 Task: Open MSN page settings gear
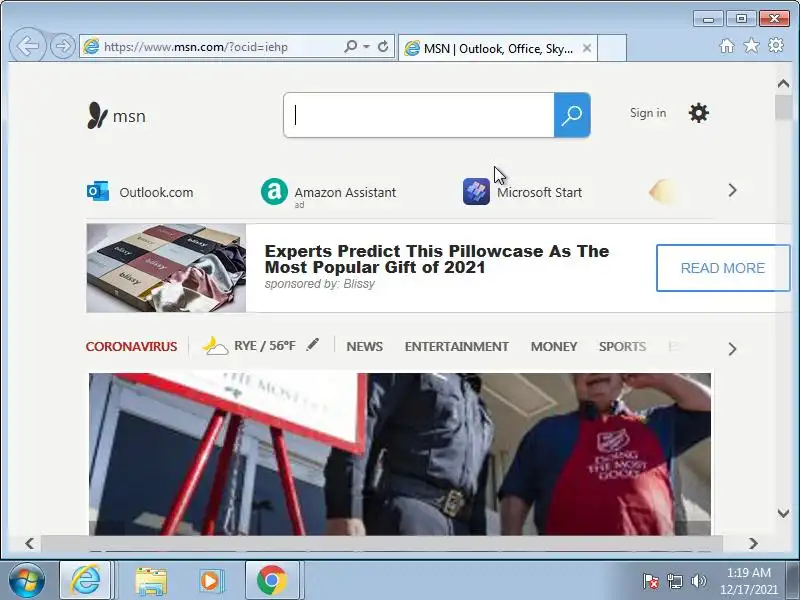[x=698, y=113]
